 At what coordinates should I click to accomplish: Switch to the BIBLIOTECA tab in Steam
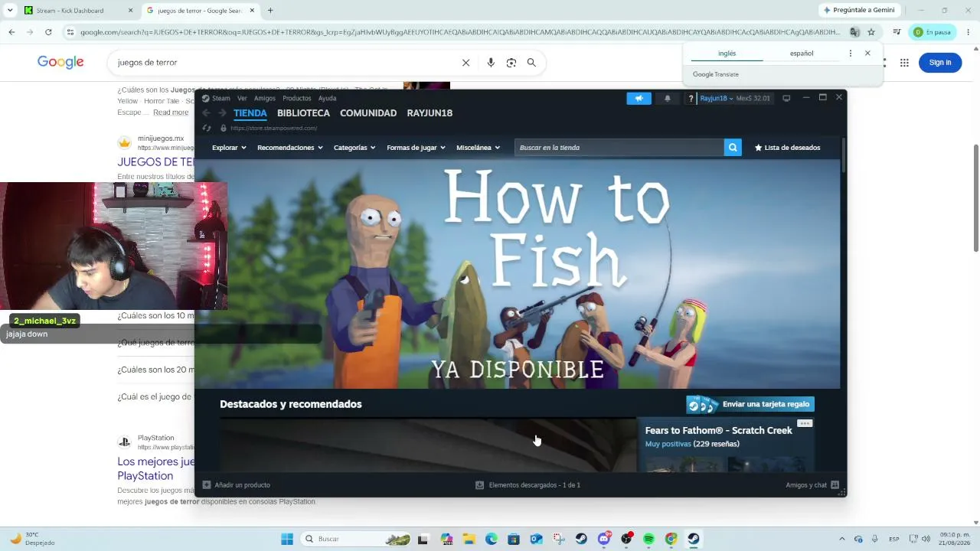[x=303, y=113]
